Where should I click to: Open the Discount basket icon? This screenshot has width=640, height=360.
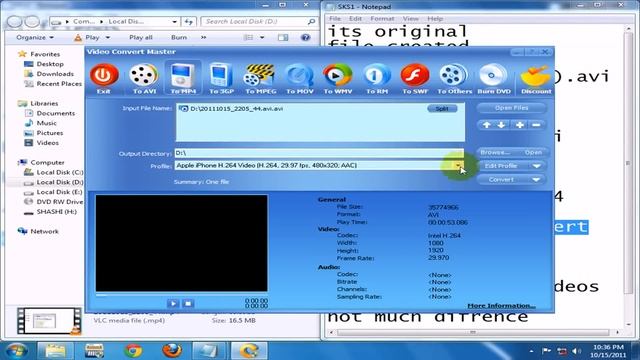[x=536, y=76]
